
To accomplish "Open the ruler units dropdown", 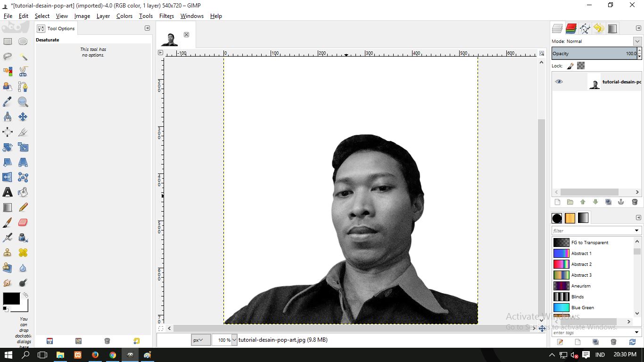I will point(201,339).
